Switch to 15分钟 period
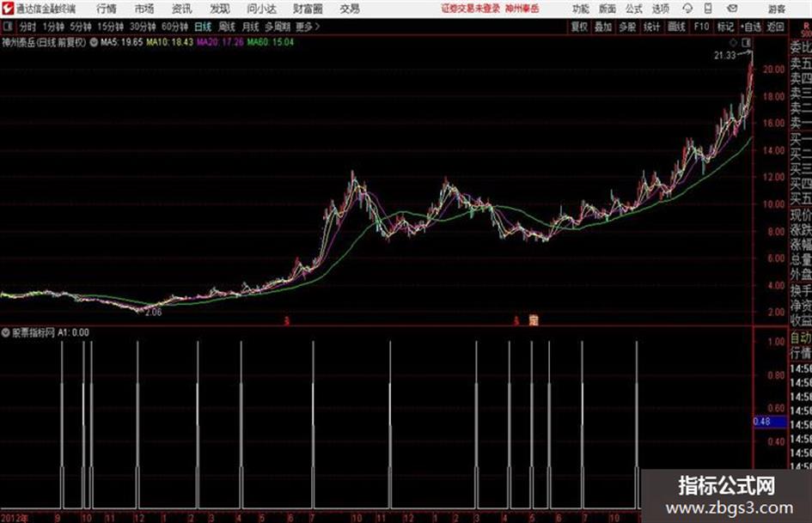Image resolution: width=812 pixels, height=523 pixels. coord(111,27)
